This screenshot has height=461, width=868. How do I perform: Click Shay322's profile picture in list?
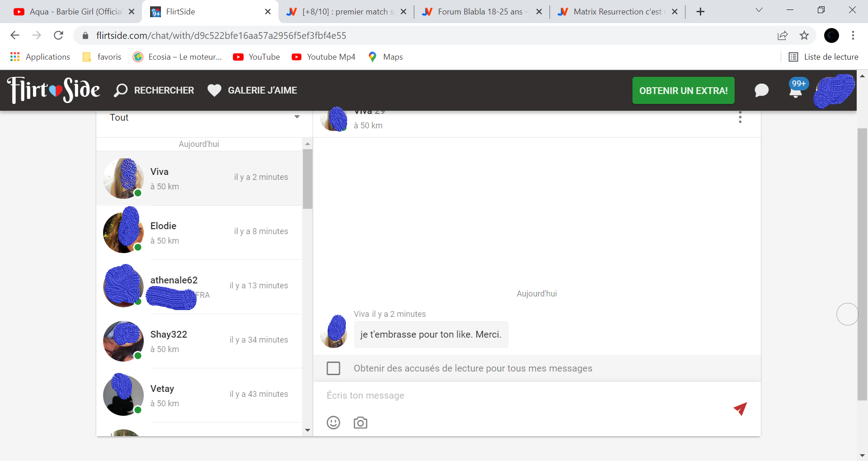tap(123, 341)
